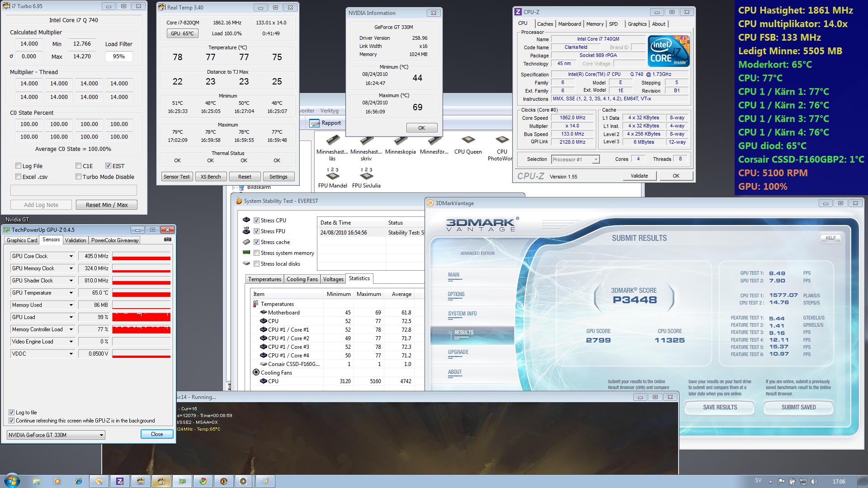
Task: Uncheck Stress FPU option
Action: [256, 231]
